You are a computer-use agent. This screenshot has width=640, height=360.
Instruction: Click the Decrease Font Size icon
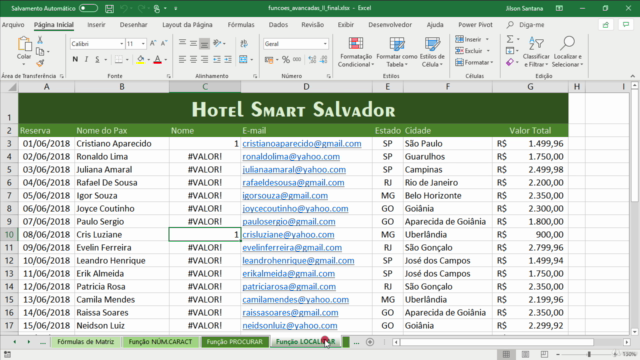pos(164,43)
